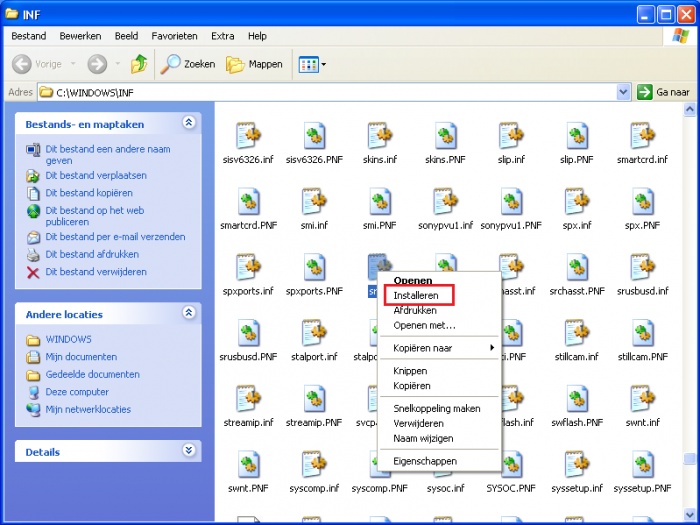700x525 pixels.
Task: Go back with the Vorige button
Action: tap(37, 64)
